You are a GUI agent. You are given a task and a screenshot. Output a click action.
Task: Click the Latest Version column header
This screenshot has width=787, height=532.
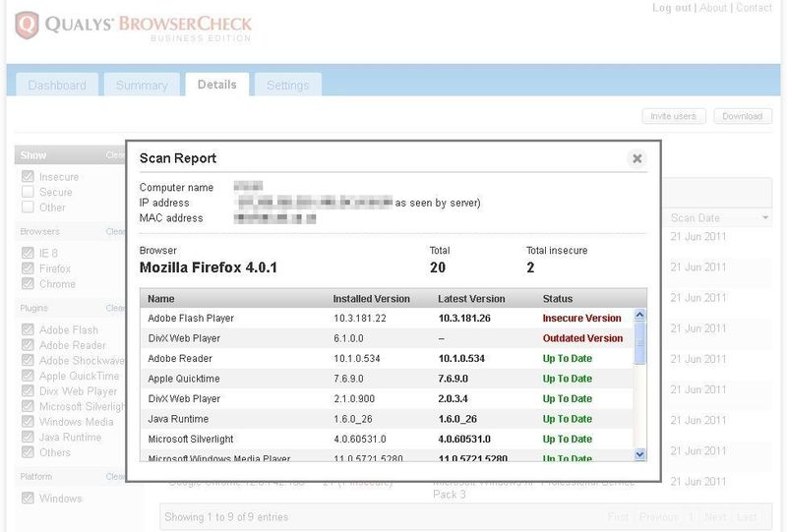(471, 299)
